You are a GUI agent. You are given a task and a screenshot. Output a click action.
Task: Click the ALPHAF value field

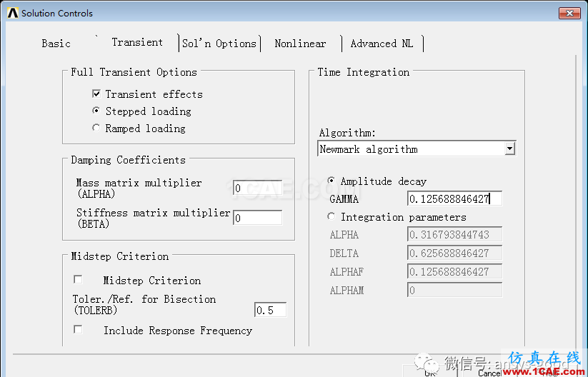coord(454,272)
